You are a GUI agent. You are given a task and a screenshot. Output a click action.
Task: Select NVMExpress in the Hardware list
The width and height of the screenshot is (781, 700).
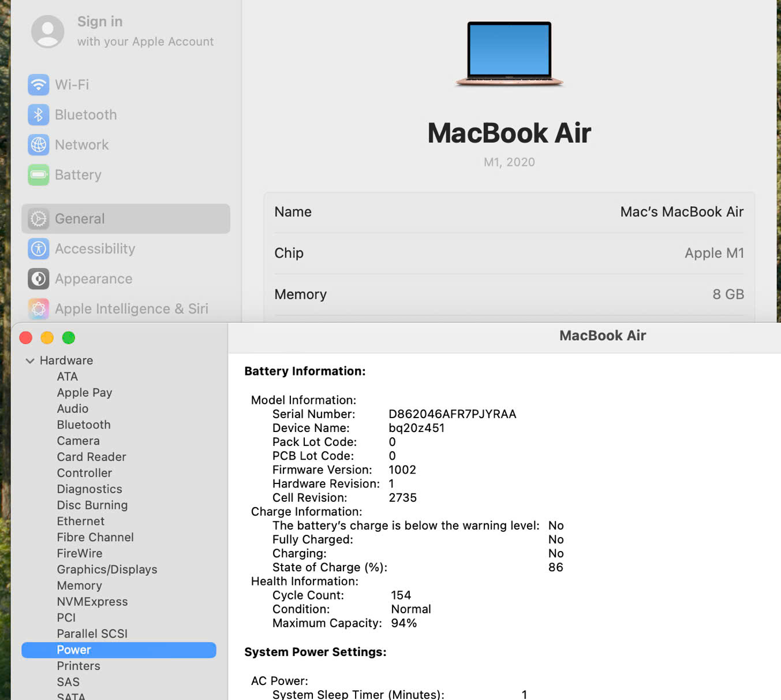pyautogui.click(x=92, y=602)
